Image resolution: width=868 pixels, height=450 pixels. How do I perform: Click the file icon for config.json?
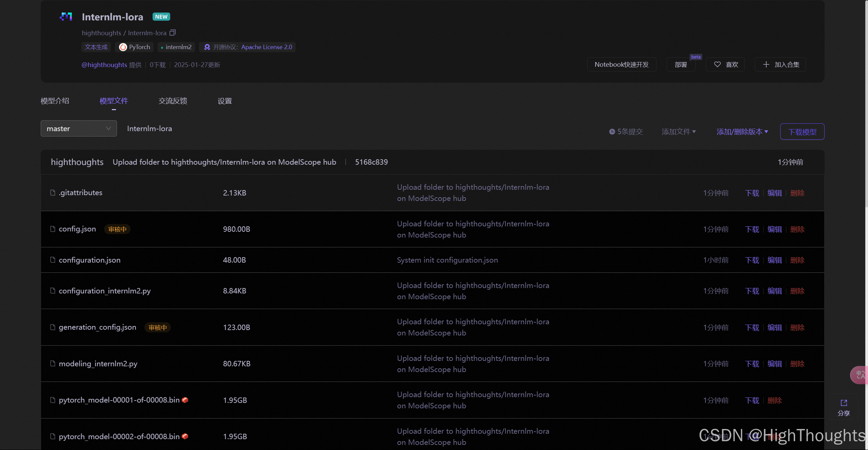[53, 229]
